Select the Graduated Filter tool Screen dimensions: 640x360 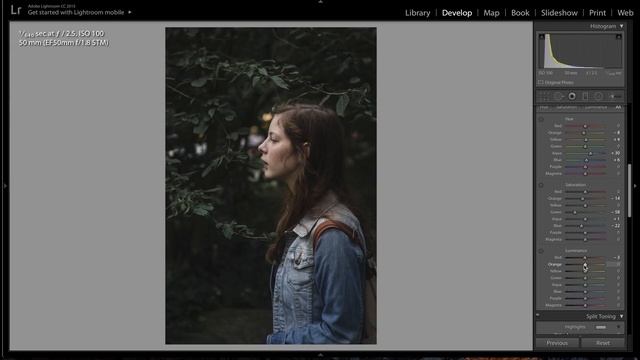585,96
